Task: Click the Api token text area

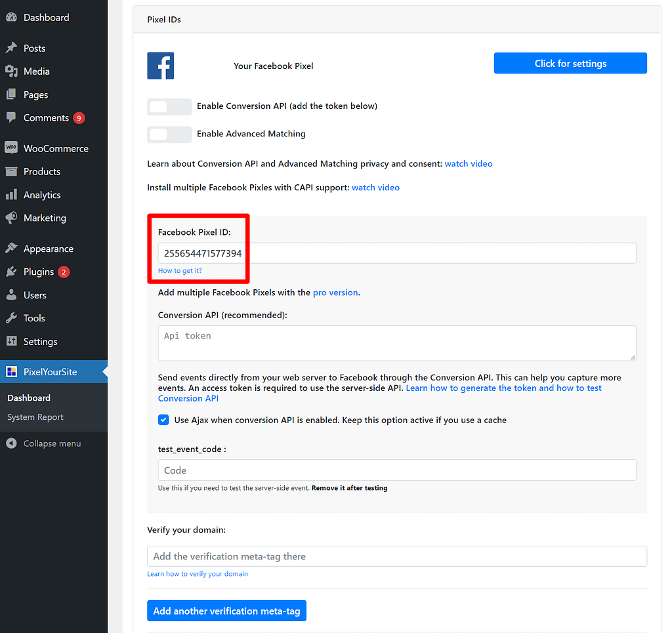Action: pos(397,343)
